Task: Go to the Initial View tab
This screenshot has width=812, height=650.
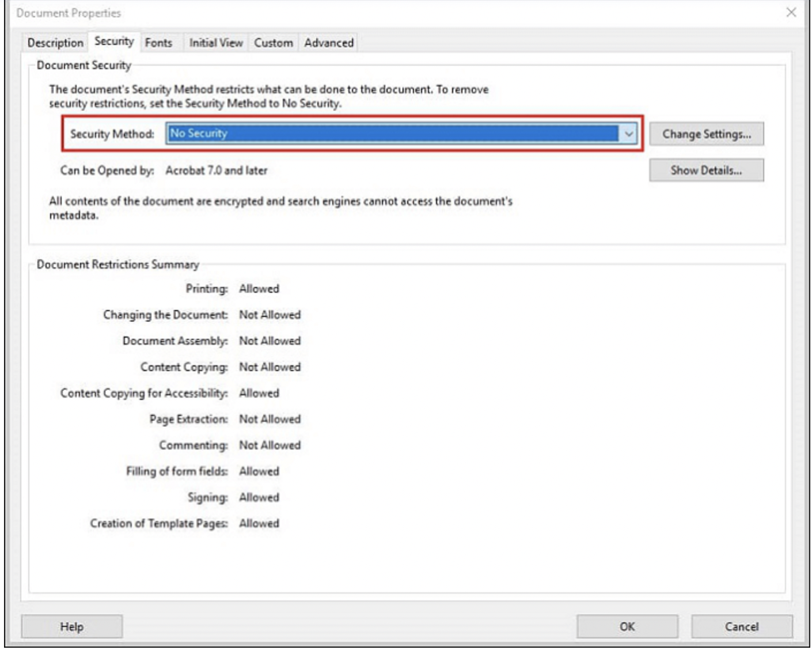Action: (x=216, y=43)
